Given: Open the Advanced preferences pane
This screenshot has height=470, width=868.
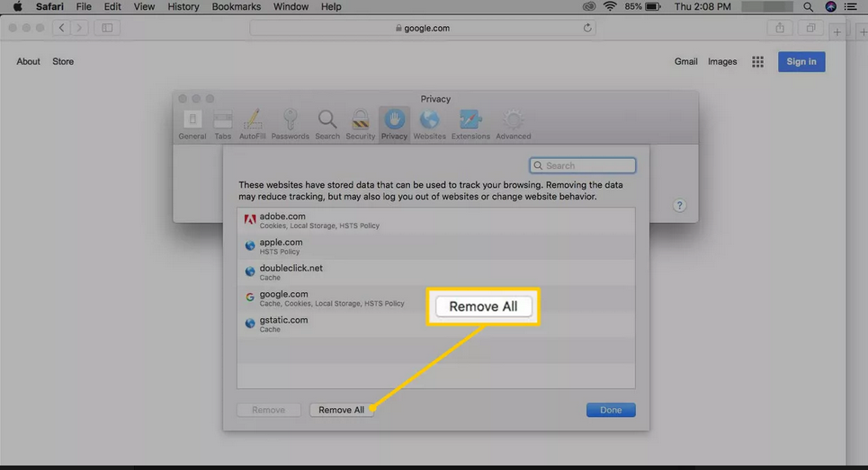Looking at the screenshot, I should click(514, 125).
